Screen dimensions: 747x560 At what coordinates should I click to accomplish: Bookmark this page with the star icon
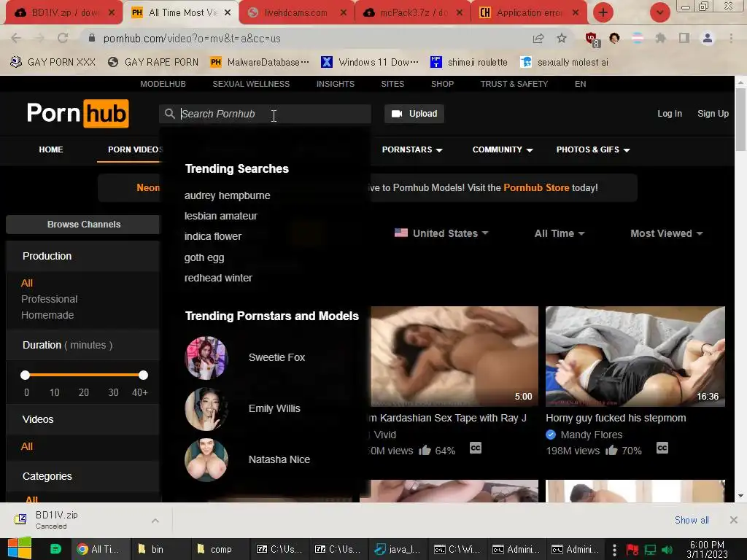click(x=562, y=38)
